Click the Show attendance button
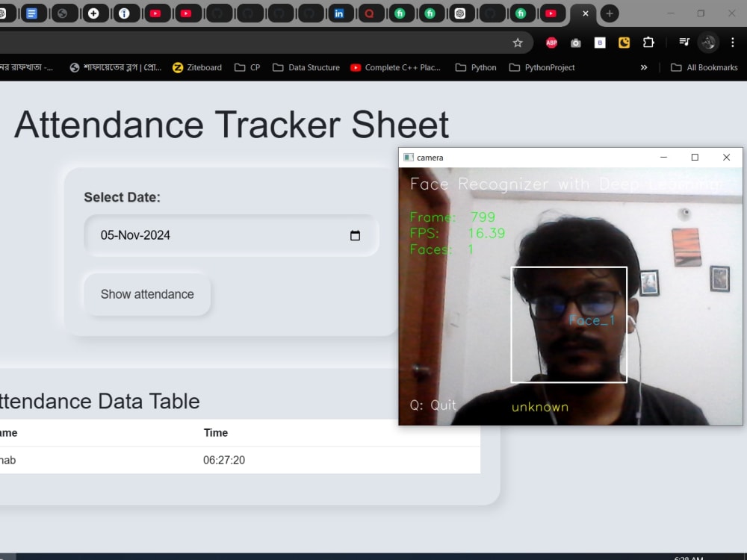747x560 pixels. (146, 294)
